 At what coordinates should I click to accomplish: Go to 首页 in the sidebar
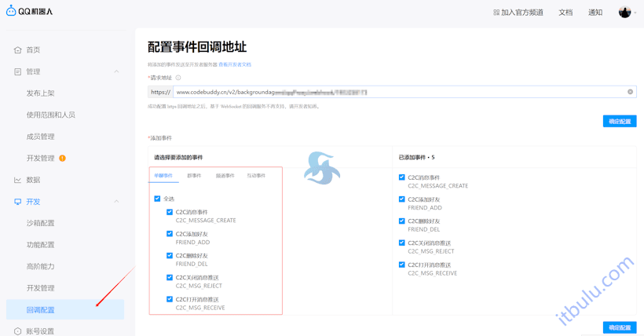(33, 50)
